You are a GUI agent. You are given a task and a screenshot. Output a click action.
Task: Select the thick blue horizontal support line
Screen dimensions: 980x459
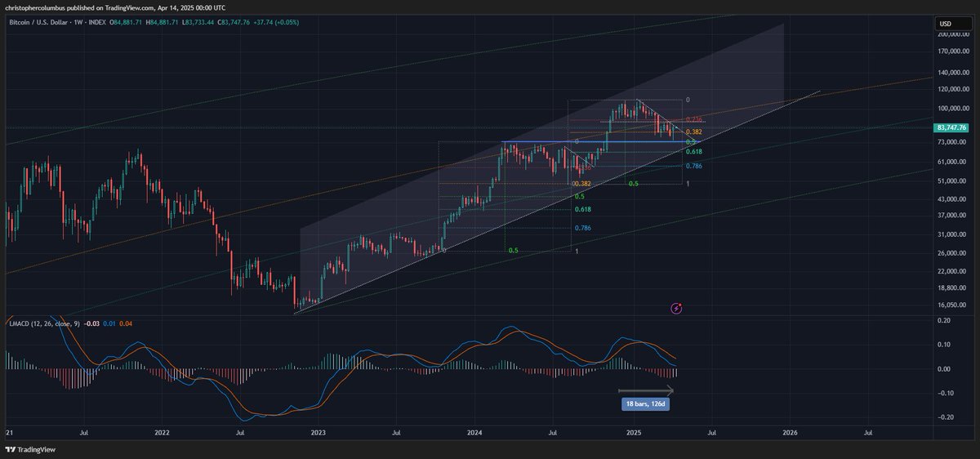[x=600, y=142]
